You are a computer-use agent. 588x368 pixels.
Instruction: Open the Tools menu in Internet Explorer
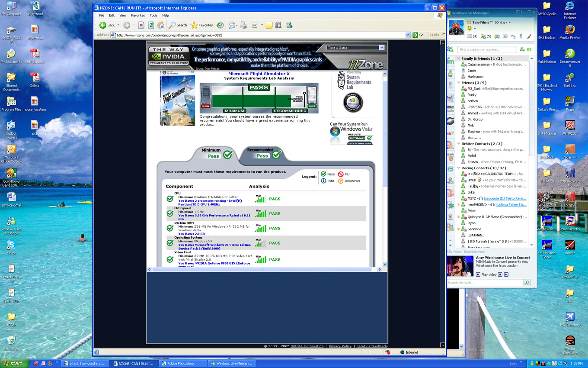(154, 15)
